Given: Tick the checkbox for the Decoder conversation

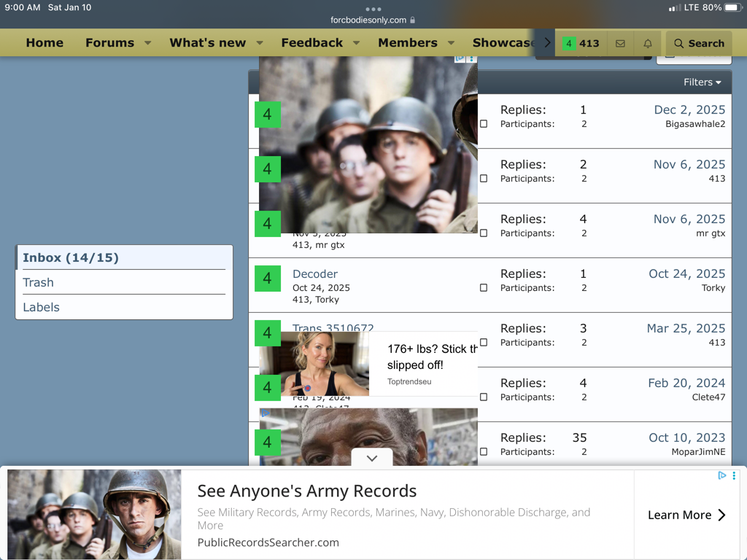Looking at the screenshot, I should tap(484, 288).
